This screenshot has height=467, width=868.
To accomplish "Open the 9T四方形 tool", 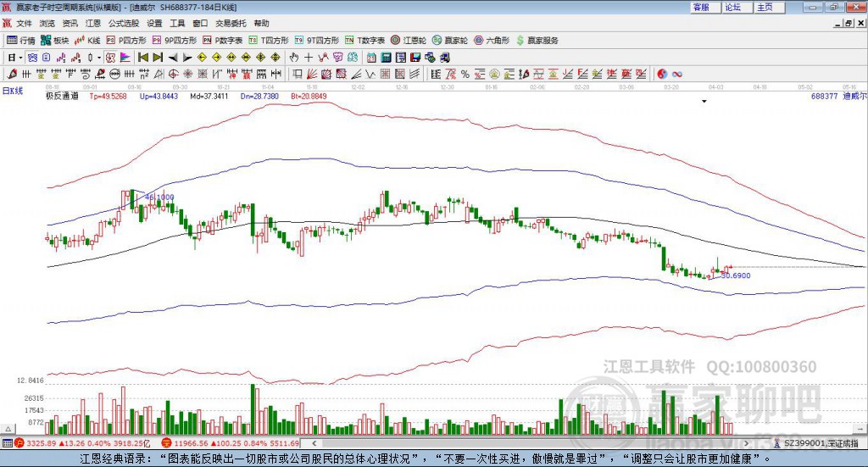I will click(x=317, y=41).
